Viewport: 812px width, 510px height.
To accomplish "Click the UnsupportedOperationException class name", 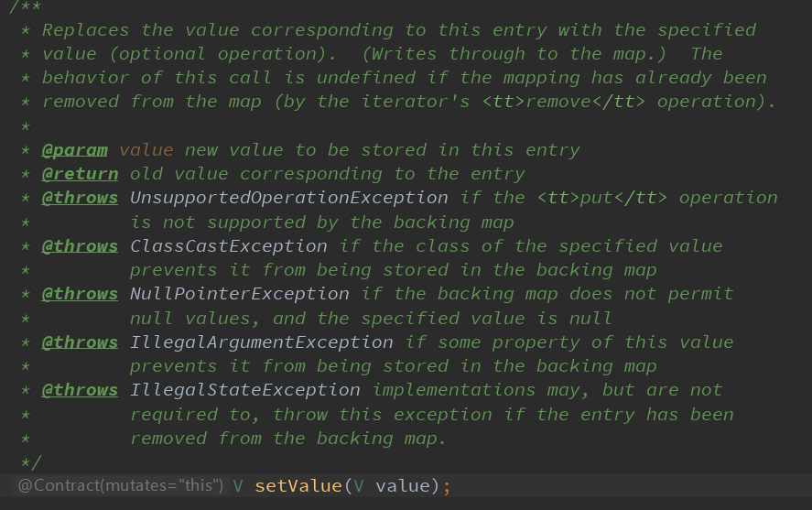I will click(288, 198).
